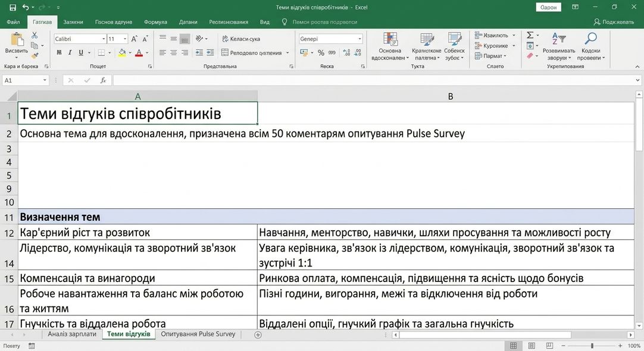Select cell 'Компенсація та винагороди'

click(137, 278)
